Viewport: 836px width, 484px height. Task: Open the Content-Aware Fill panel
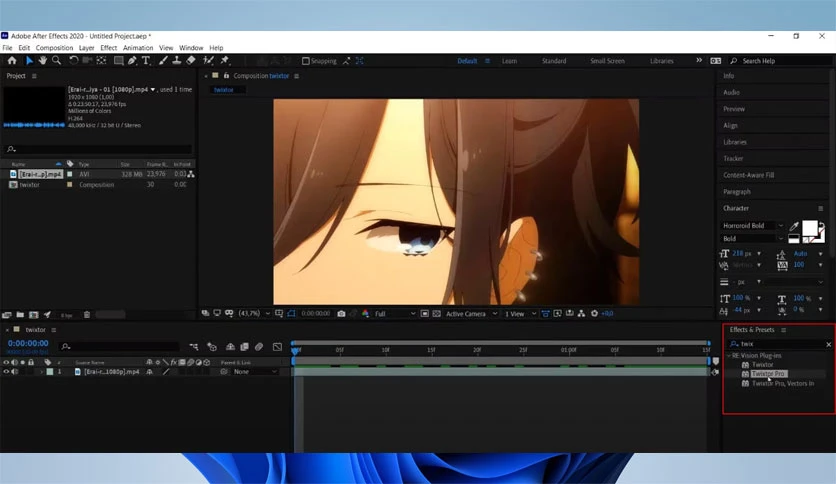tap(749, 175)
